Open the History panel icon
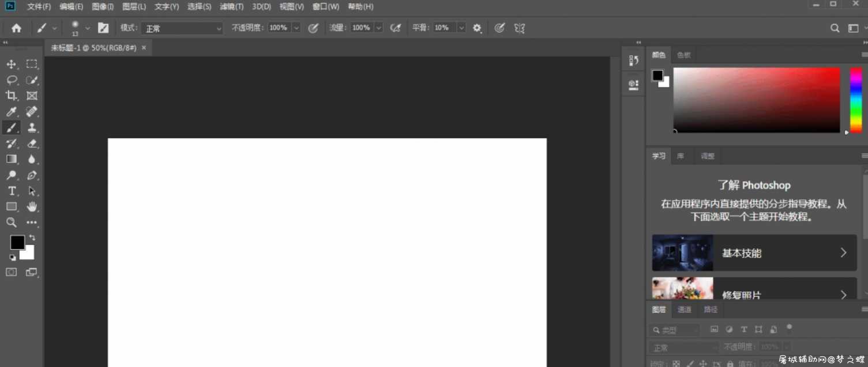 tap(633, 60)
